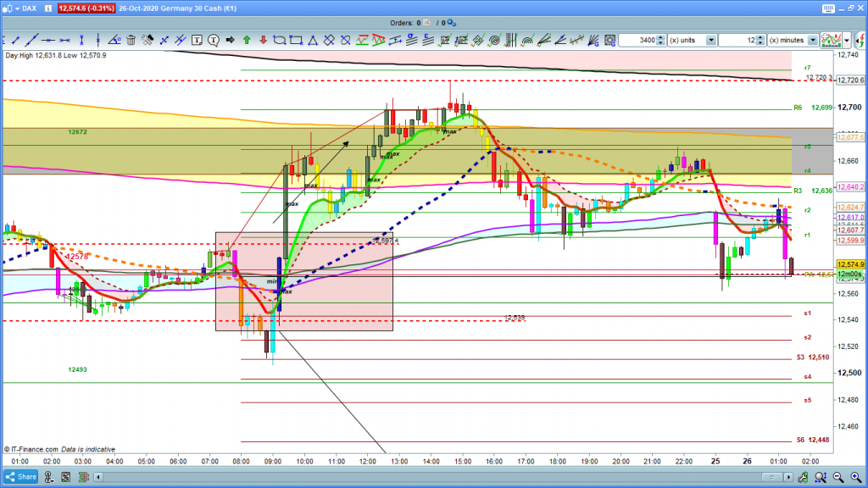Select the red down arrow tool

264,40
